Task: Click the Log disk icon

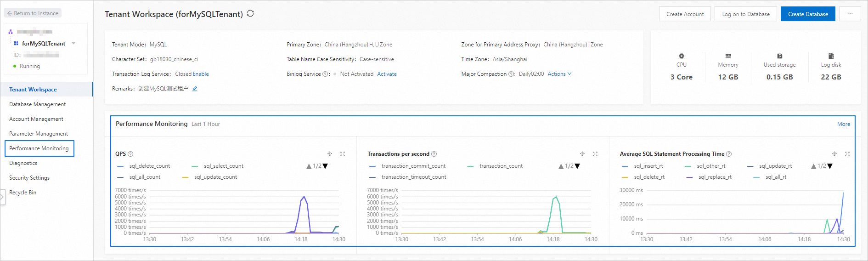Action: 831,56
